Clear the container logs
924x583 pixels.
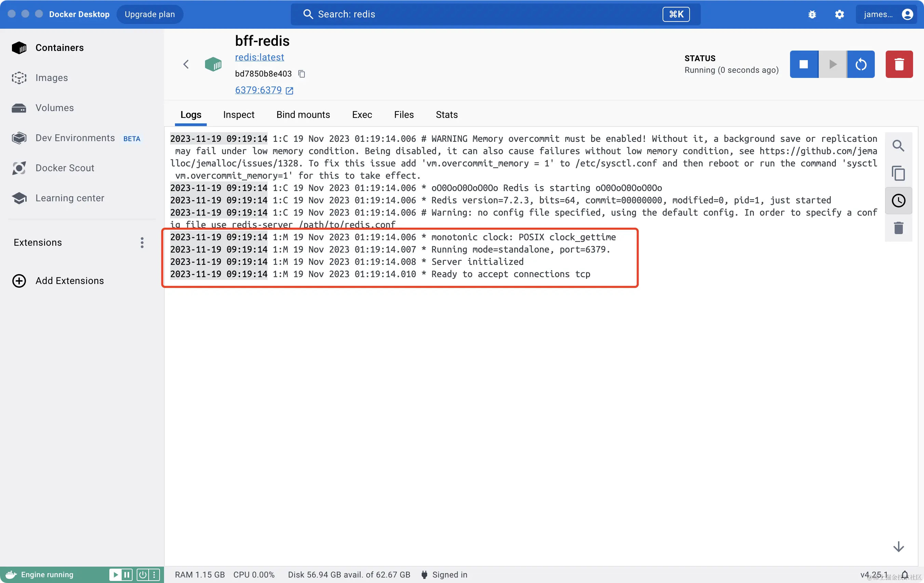pyautogui.click(x=898, y=228)
